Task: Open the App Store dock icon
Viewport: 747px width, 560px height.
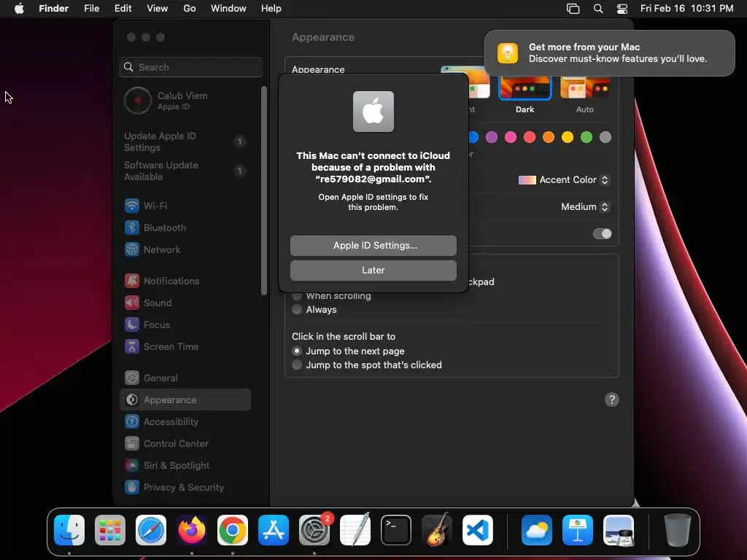Action: tap(274, 530)
